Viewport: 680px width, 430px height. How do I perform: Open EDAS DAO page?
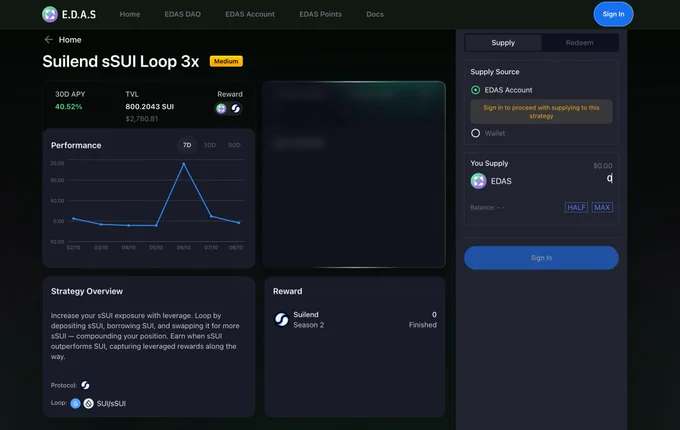[183, 14]
